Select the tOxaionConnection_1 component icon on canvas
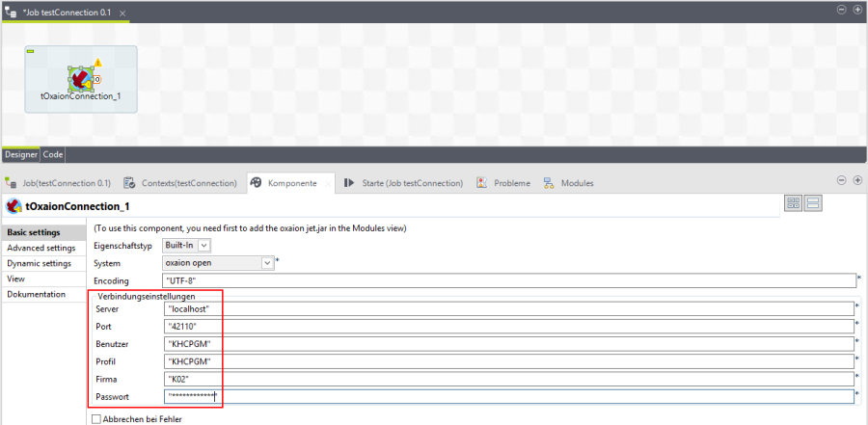The width and height of the screenshot is (868, 425). pyautogui.click(x=80, y=78)
